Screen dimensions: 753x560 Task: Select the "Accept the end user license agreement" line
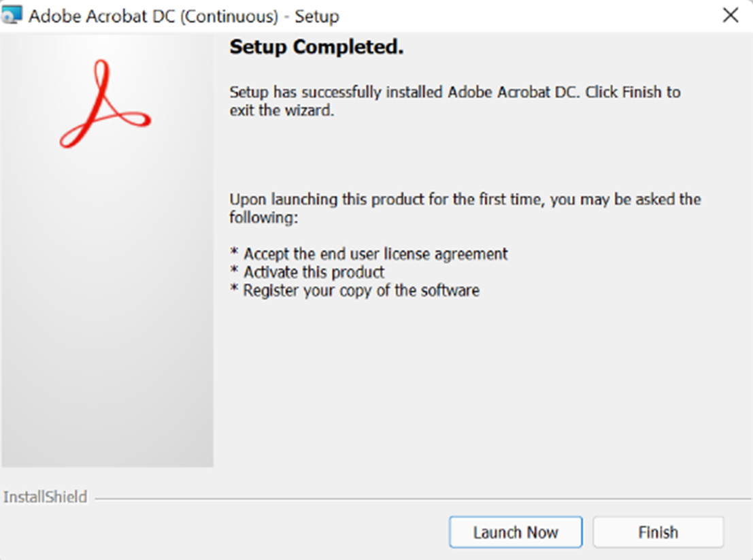pyautogui.click(x=375, y=254)
